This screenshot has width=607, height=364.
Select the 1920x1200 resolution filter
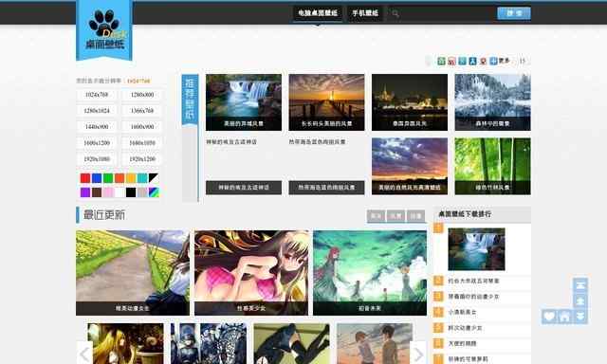coord(142,159)
